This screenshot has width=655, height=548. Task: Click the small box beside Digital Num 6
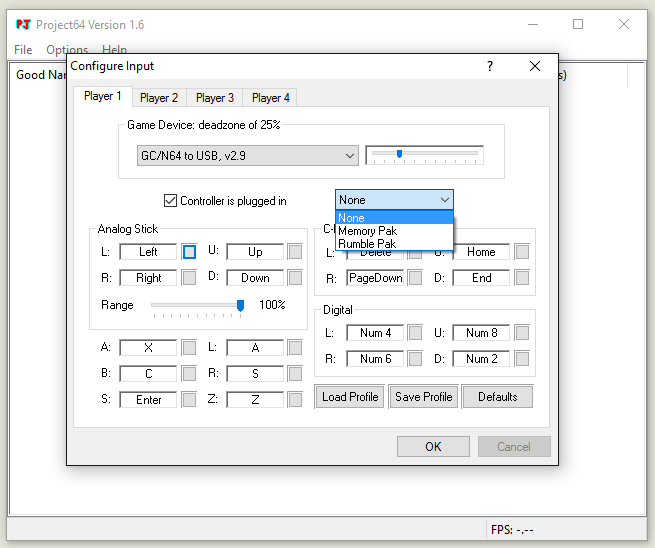pos(415,359)
